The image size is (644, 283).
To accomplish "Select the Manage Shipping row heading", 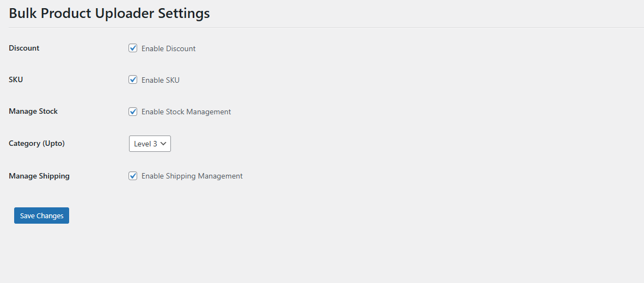I will tap(39, 176).
